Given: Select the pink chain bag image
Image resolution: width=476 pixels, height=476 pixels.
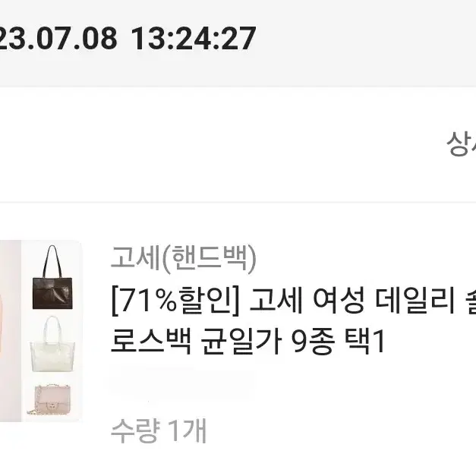Looking at the screenshot, I should [x=50, y=399].
